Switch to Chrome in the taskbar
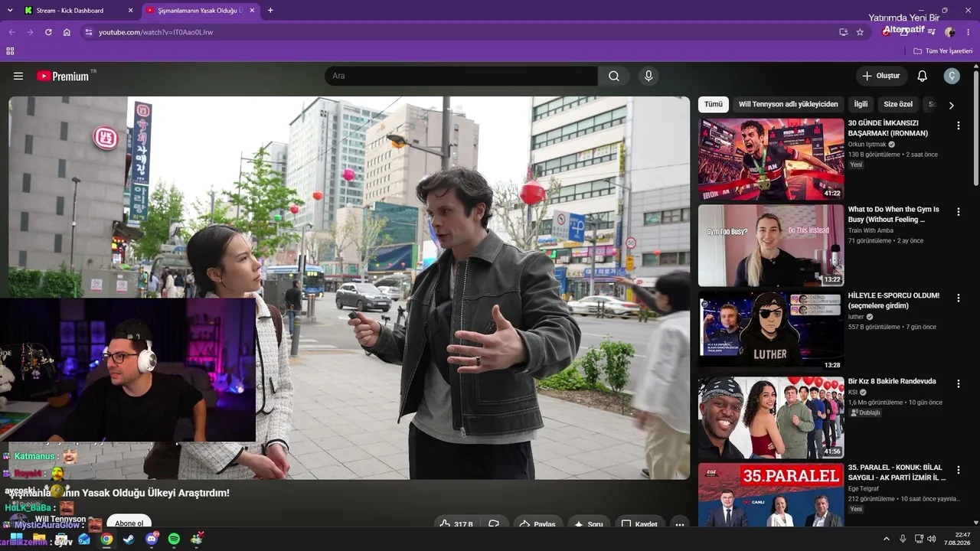Screen dimensions: 980x551 click(x=106, y=540)
